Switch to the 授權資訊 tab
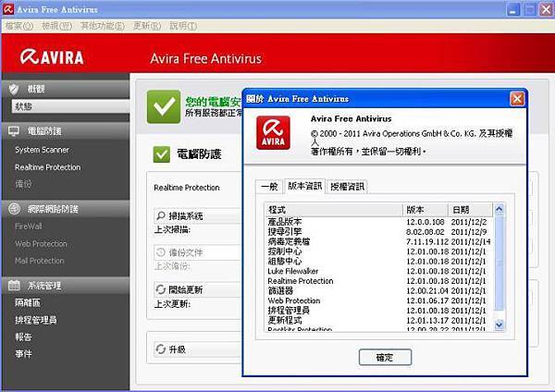This screenshot has width=555, height=392. coord(347,187)
